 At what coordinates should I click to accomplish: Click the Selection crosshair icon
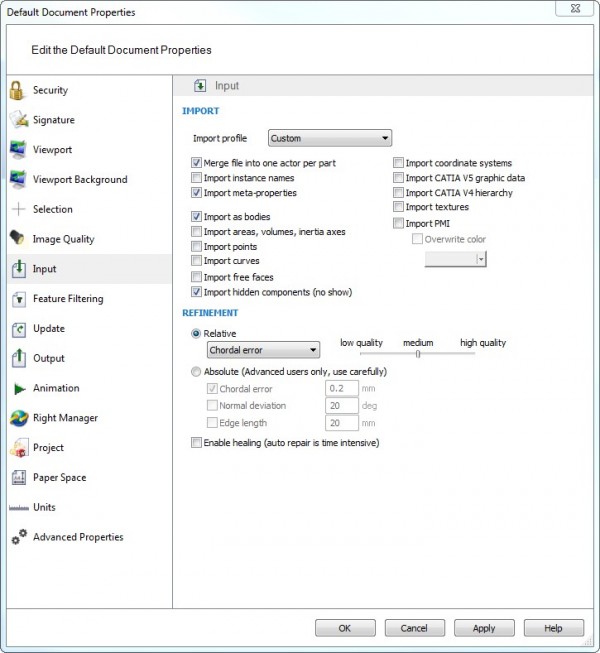click(x=18, y=209)
